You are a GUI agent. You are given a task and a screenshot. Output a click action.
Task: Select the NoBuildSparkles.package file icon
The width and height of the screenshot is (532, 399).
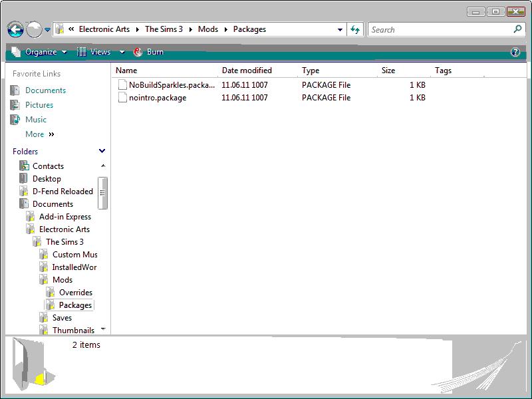coord(122,85)
